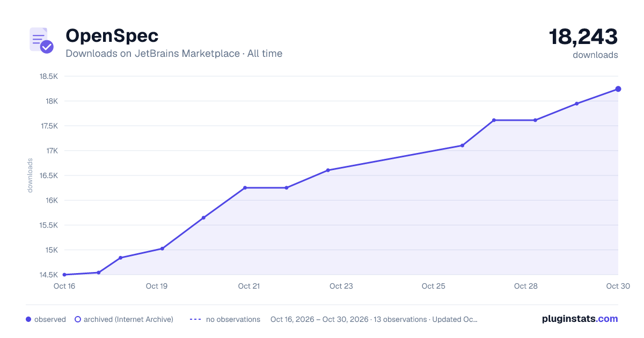This screenshot has height=338, width=644.
Task: Click the data point at 16.6K near Oct 23
Action: (x=328, y=170)
